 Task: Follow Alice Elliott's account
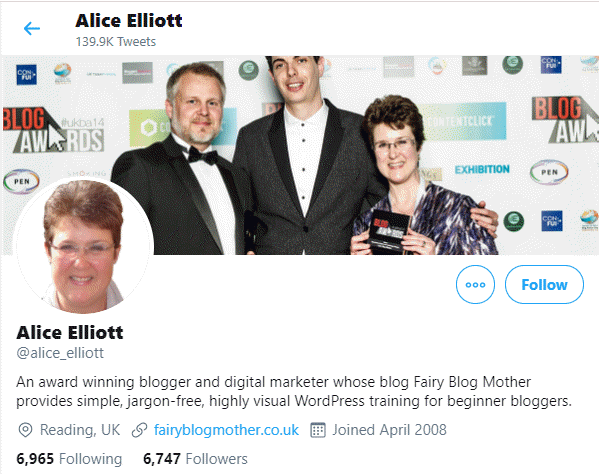544,285
